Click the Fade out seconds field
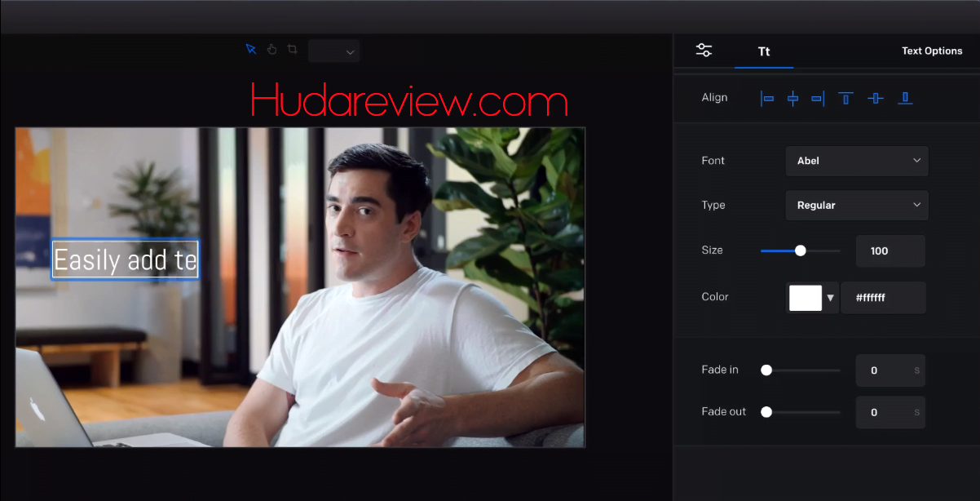 (x=890, y=413)
